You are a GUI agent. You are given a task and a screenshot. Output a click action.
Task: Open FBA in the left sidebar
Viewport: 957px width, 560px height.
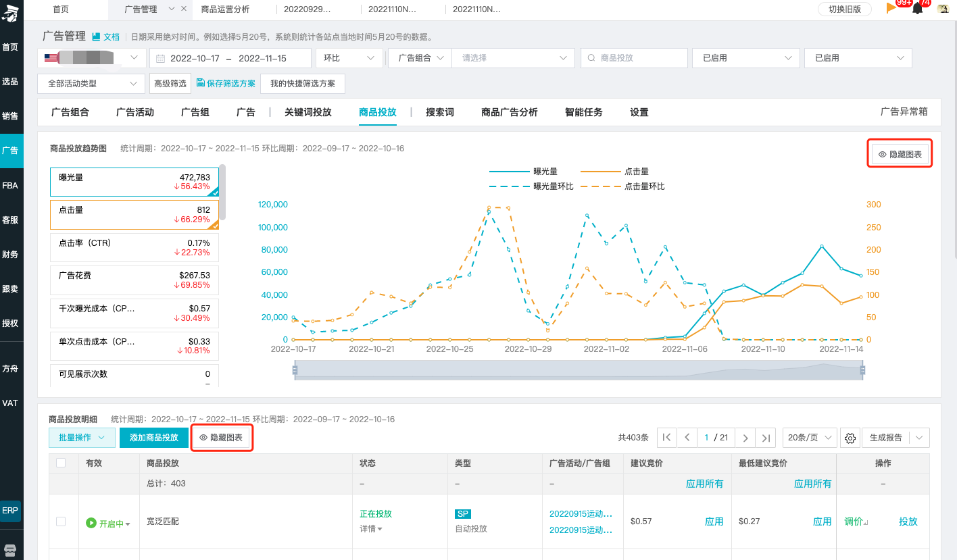10,185
